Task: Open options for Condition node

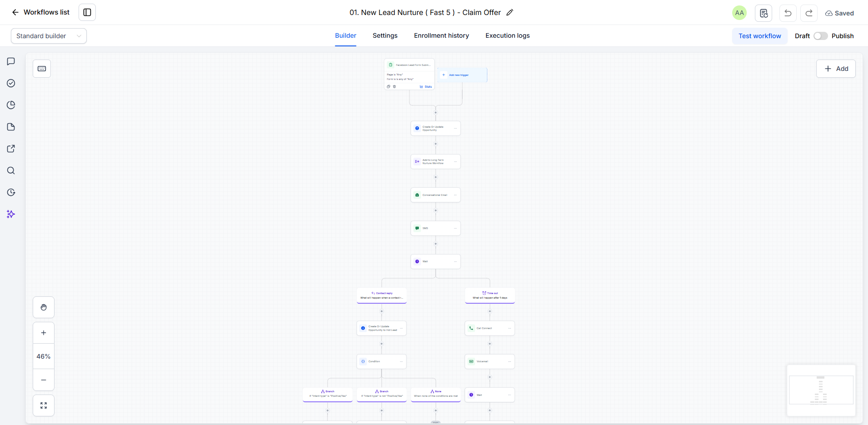Action: tap(402, 361)
